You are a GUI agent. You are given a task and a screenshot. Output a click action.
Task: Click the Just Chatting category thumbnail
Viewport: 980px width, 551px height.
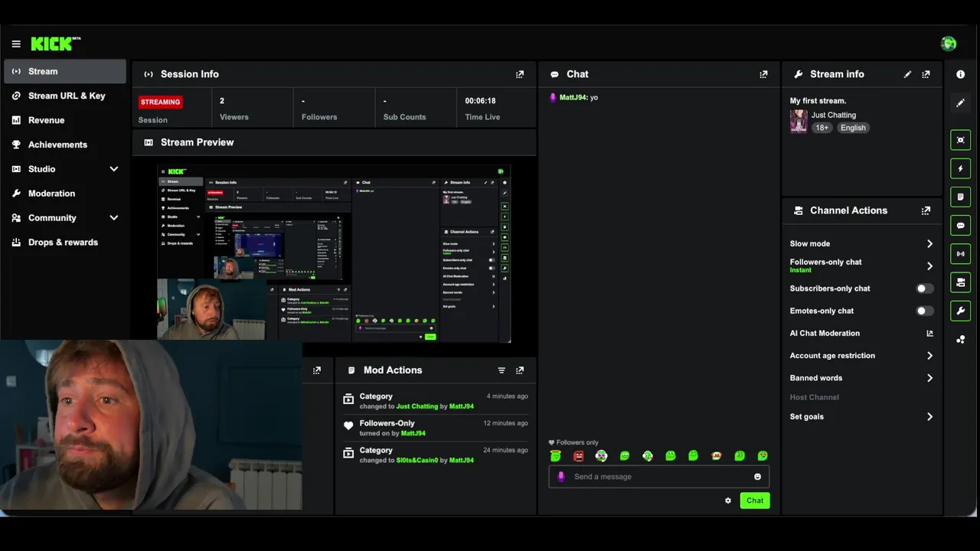tap(799, 121)
